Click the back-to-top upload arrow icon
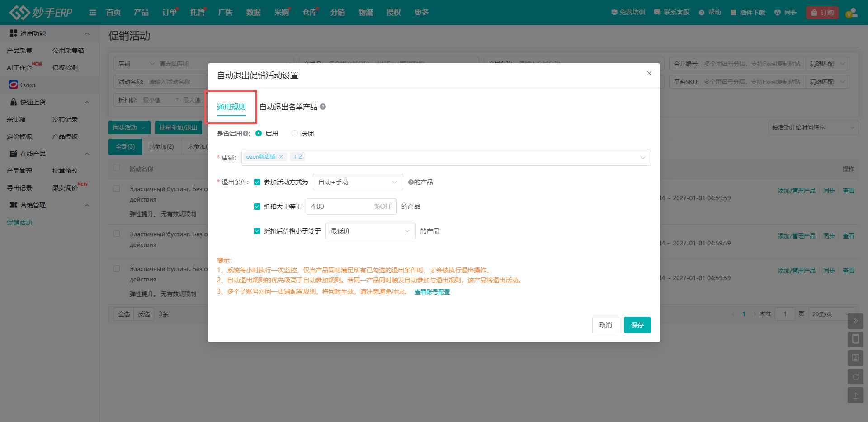The width and height of the screenshot is (868, 422). (855, 395)
